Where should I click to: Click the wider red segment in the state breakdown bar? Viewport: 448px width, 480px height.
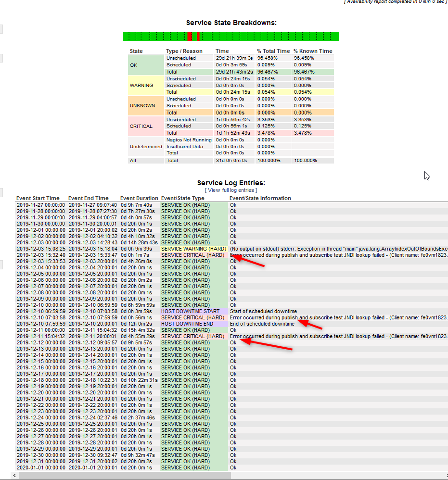pos(190,37)
